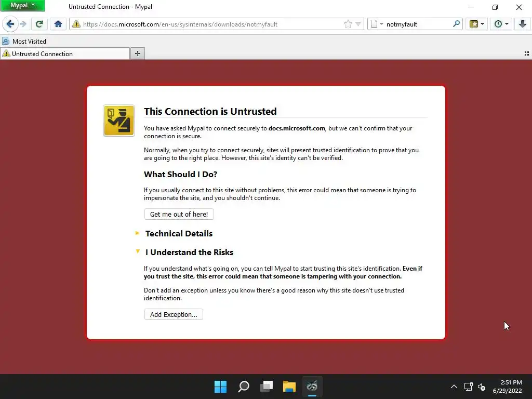Run search with the magnifier icon

pyautogui.click(x=456, y=24)
